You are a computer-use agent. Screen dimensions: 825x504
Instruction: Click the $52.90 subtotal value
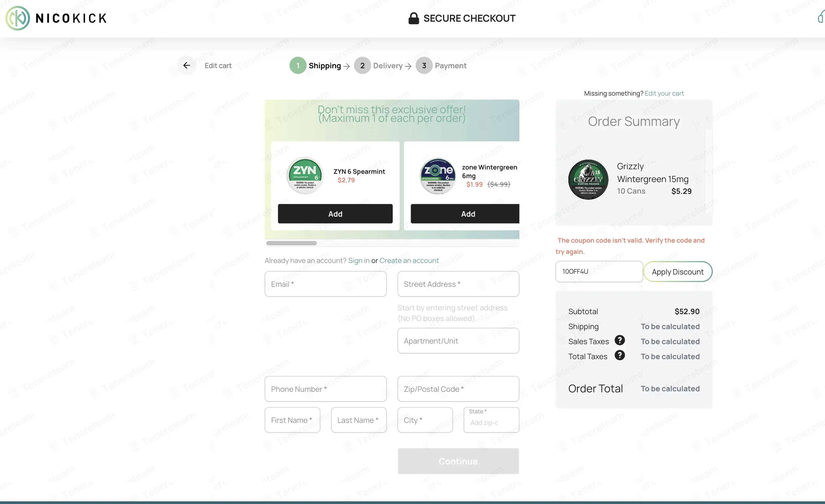687,311
